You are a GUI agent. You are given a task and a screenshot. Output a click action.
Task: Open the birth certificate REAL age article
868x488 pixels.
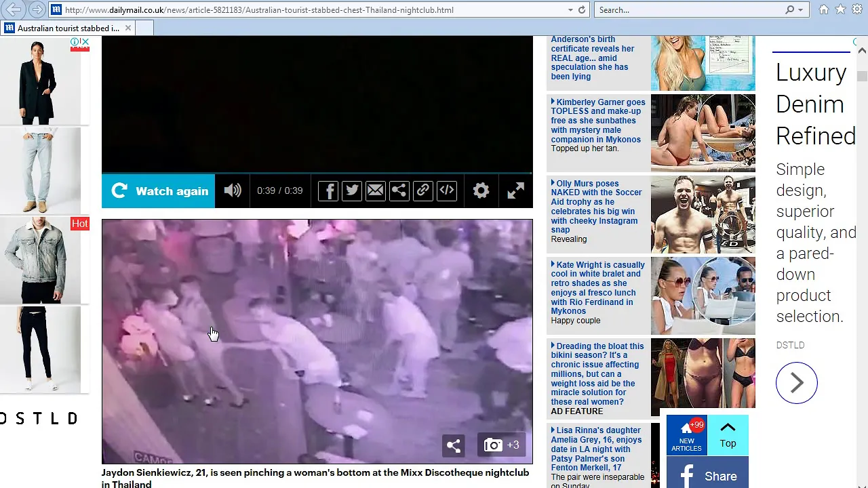click(x=593, y=58)
